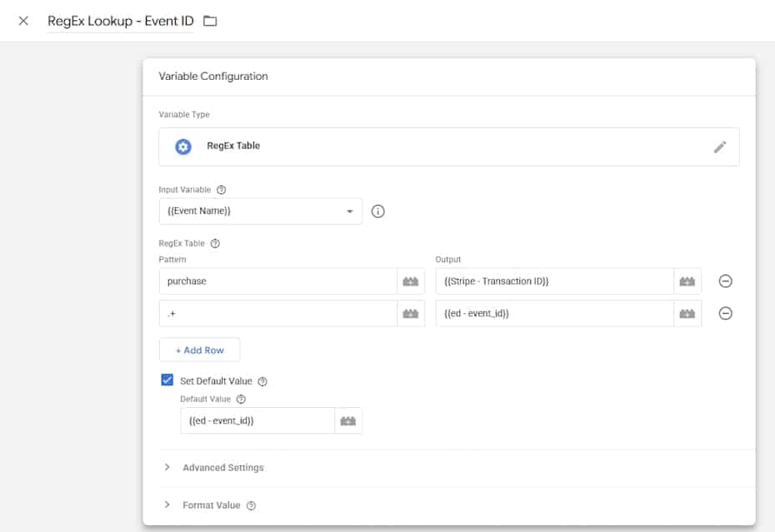Screen dimensions: 775x532
Task: Open the Input Variable help icon
Action: point(222,190)
